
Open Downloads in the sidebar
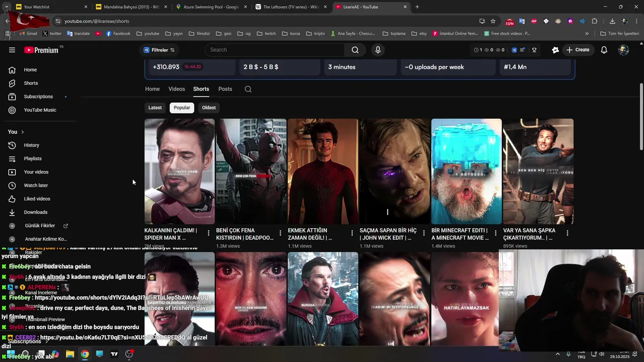[x=35, y=212]
